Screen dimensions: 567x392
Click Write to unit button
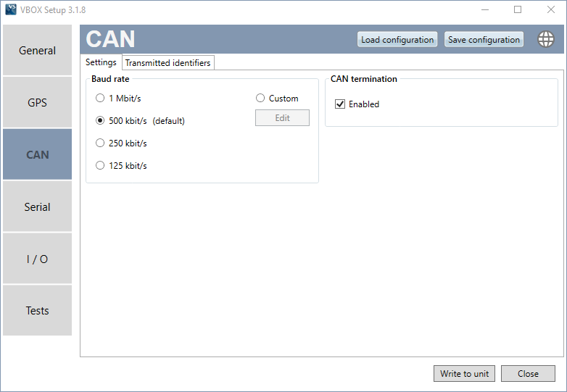(x=464, y=374)
